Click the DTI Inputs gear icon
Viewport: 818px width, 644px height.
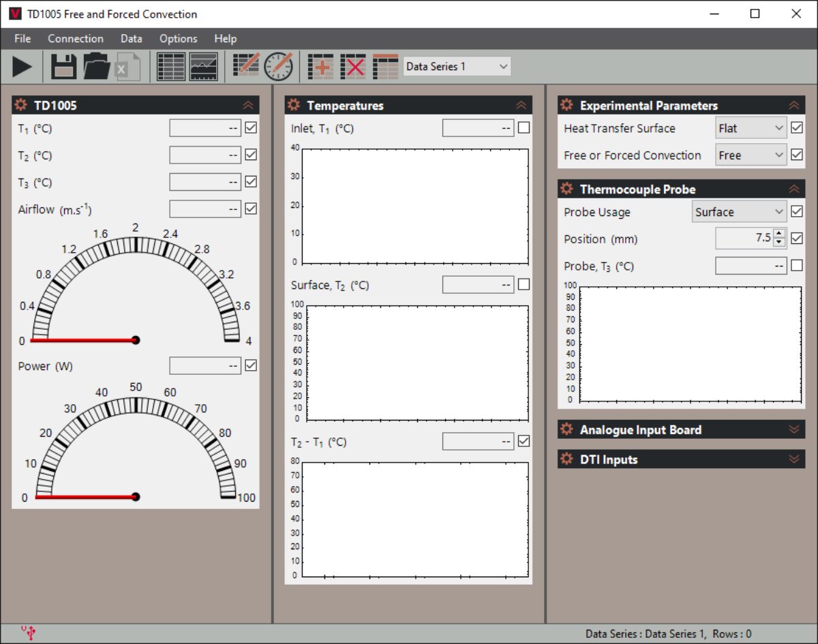point(566,459)
